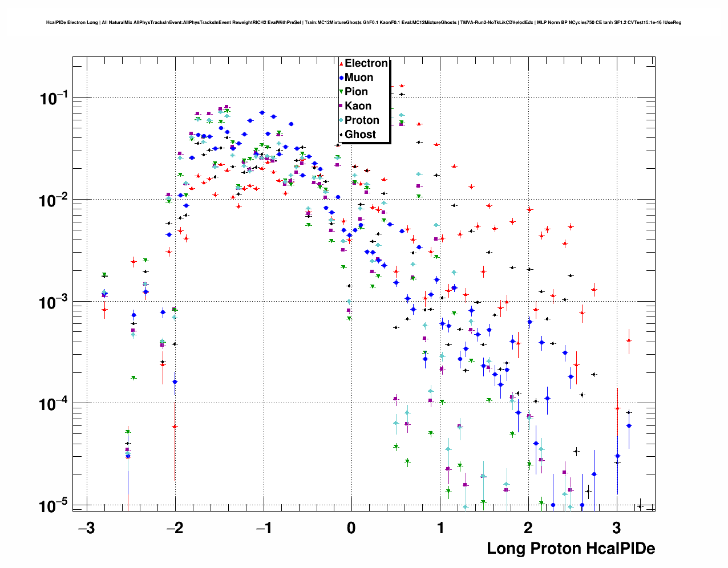Click the x-axis label -2

coord(175,528)
